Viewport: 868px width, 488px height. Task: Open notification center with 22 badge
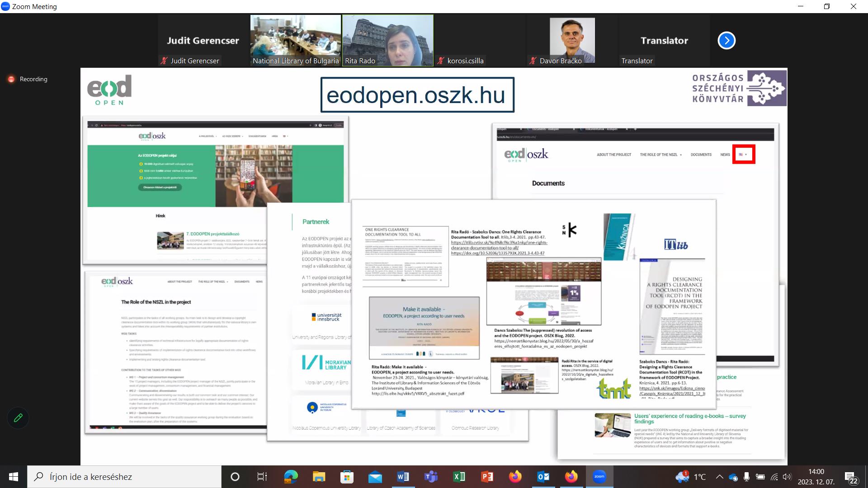point(852,478)
